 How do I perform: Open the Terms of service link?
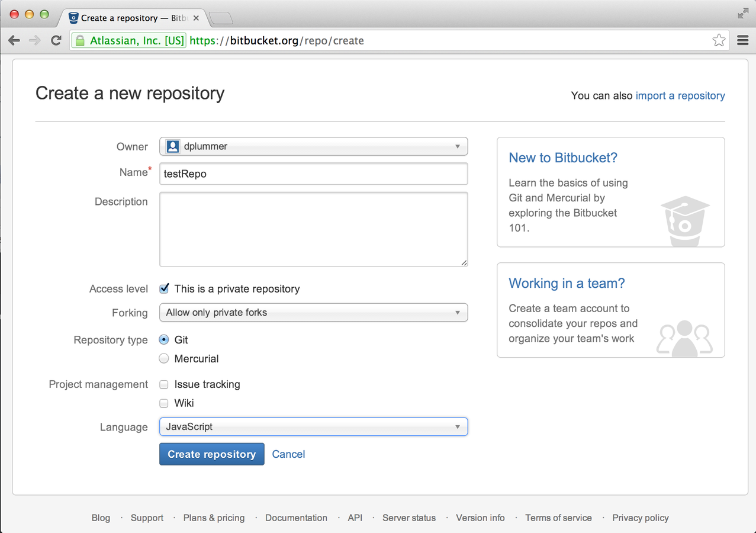pyautogui.click(x=558, y=518)
